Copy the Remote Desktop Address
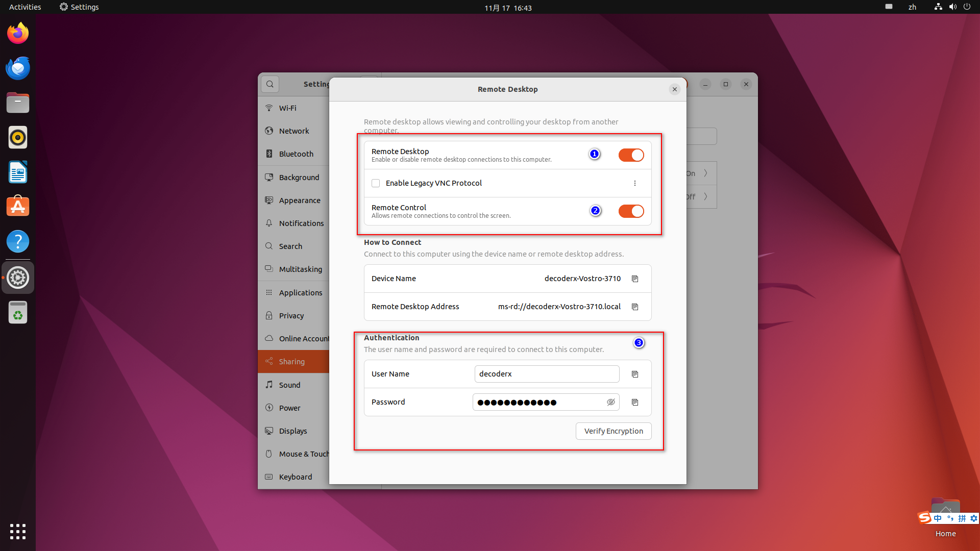Viewport: 980px width, 551px height. tap(635, 307)
